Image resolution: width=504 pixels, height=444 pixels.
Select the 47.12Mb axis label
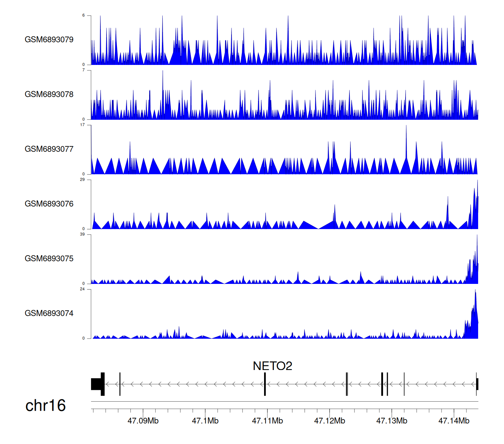[x=329, y=421]
